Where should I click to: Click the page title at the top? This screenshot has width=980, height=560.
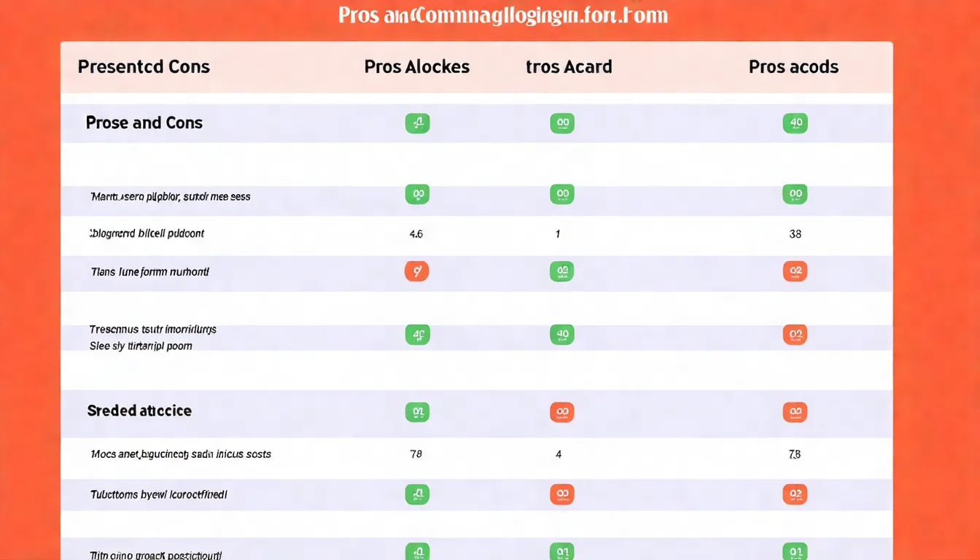pos(503,15)
